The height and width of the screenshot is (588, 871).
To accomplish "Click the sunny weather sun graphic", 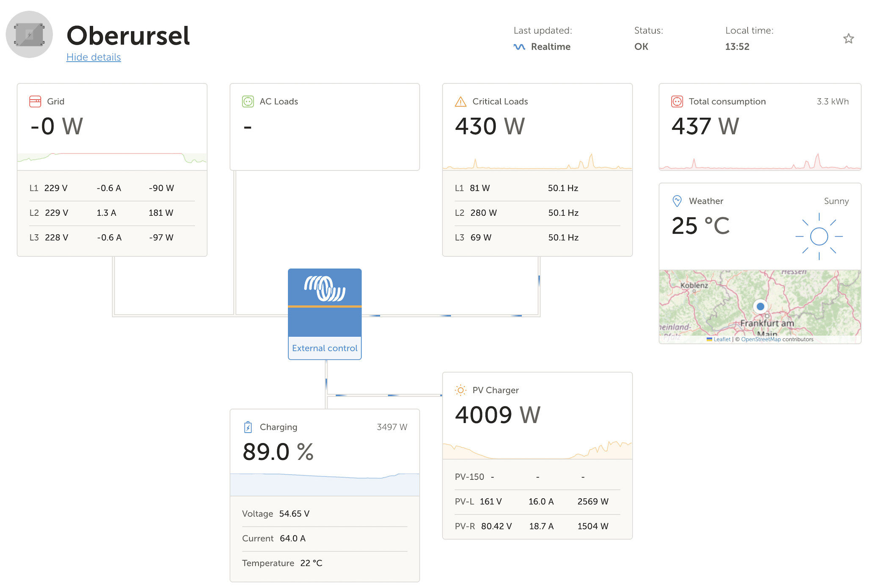I will [x=819, y=236].
